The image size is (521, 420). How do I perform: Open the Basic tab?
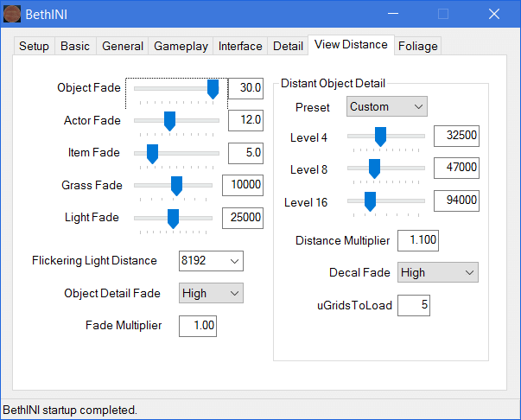75,47
